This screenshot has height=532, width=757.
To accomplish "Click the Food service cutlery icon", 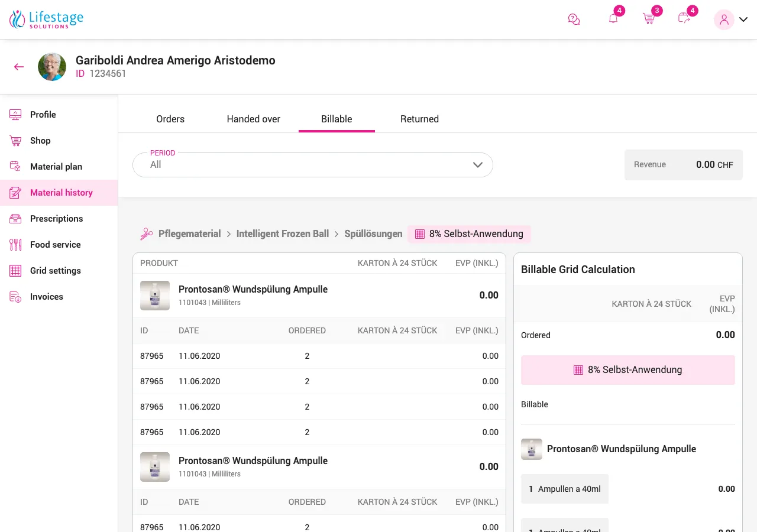I will 15,245.
